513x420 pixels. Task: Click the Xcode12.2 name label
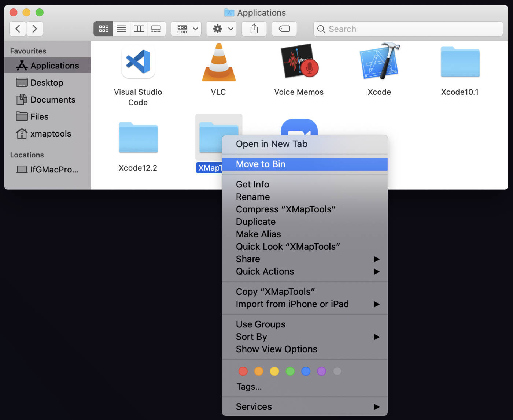point(138,168)
